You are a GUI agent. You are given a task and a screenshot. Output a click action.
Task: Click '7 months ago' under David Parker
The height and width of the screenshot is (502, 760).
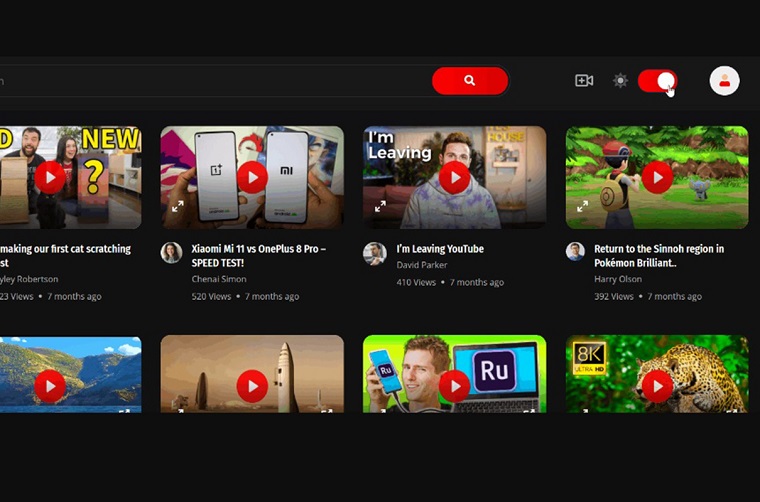pyautogui.click(x=476, y=282)
